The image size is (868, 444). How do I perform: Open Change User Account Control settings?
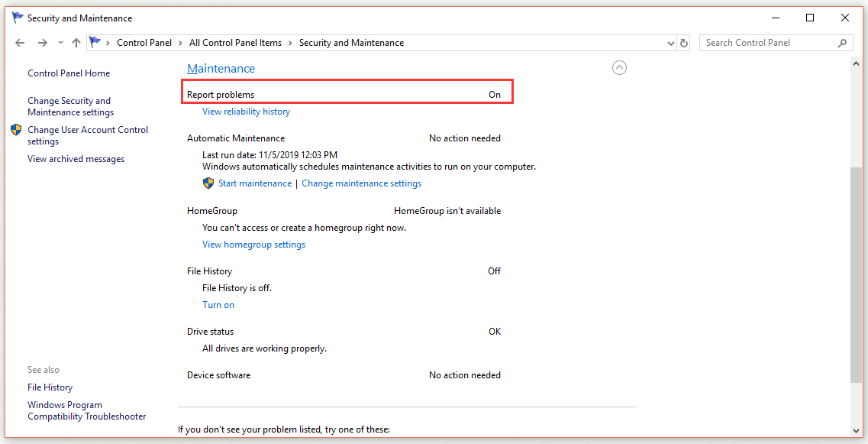[x=88, y=135]
